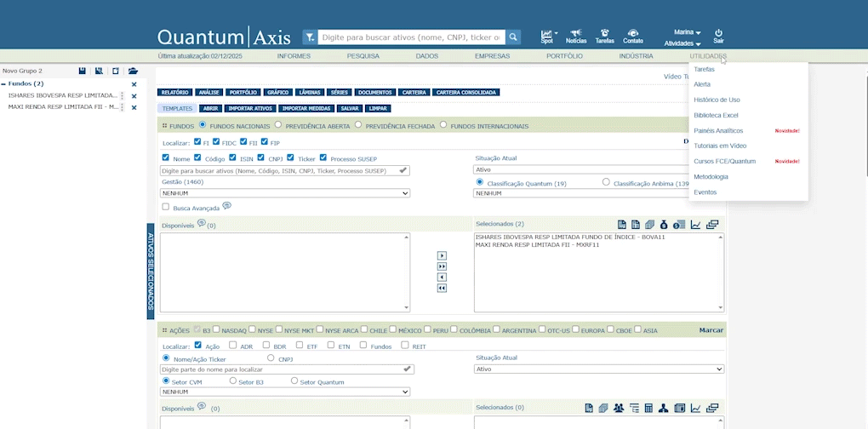Viewport: 868px width, 429px height.
Task: Click the filter funnel icon beside search
Action: point(310,37)
